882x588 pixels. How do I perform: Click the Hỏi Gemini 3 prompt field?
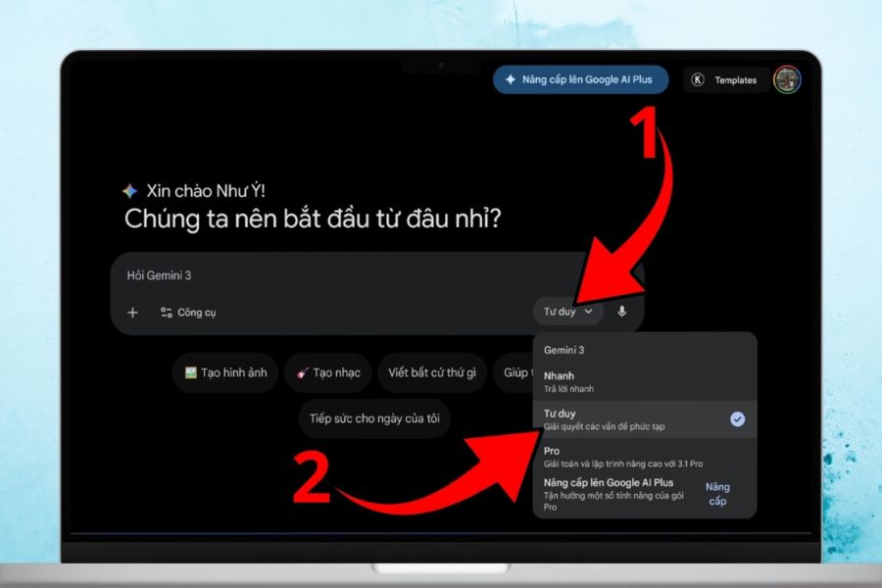(323, 275)
